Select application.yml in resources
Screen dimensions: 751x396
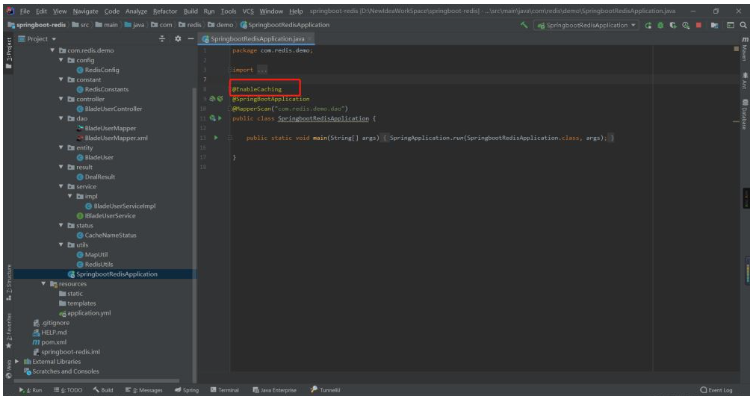pyautogui.click(x=85, y=313)
